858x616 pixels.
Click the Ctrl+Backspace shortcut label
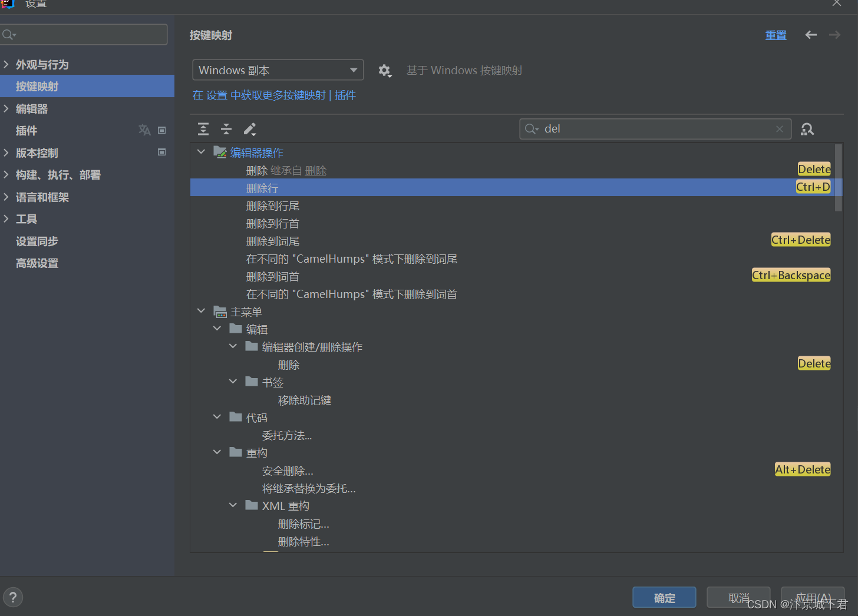pyautogui.click(x=791, y=275)
